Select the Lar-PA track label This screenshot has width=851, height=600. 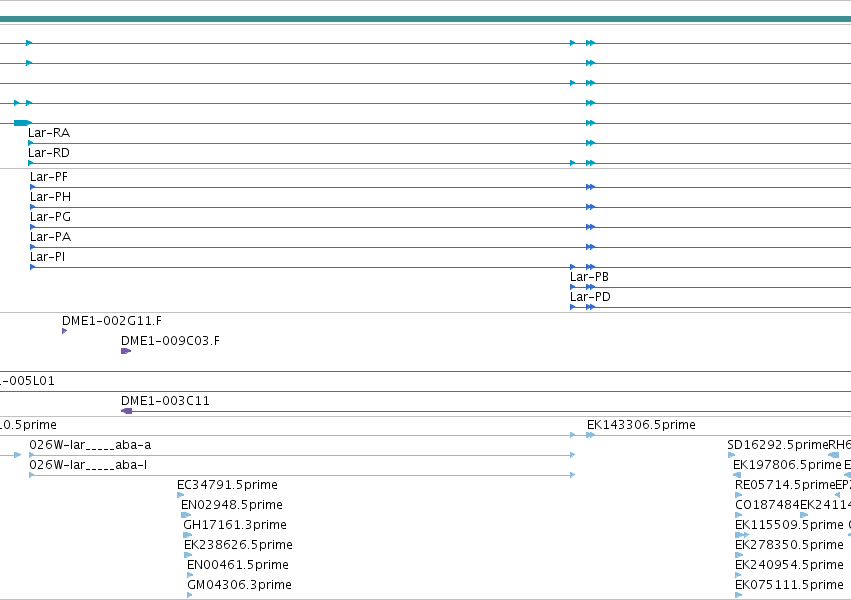pos(50,237)
